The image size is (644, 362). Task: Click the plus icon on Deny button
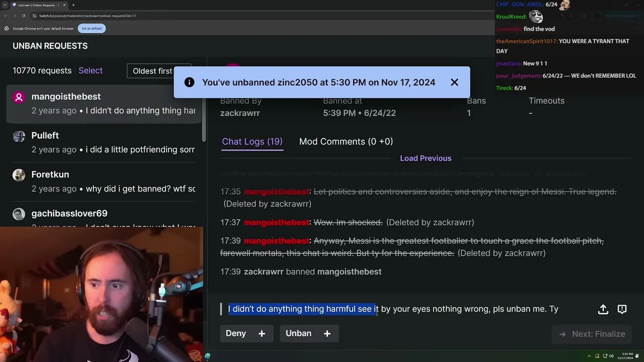262,333
